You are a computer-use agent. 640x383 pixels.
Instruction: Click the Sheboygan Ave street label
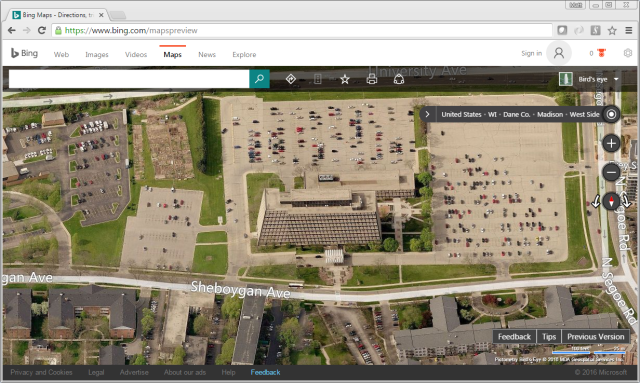pos(240,289)
